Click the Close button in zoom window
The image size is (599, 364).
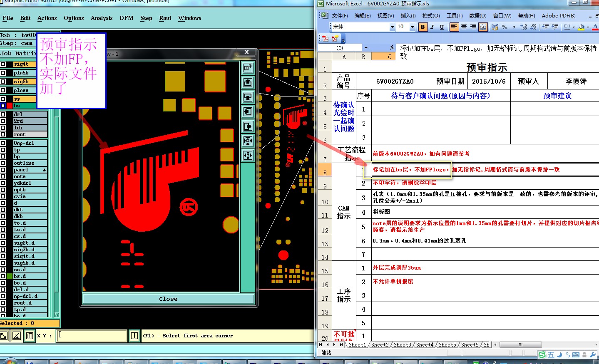[x=168, y=299]
